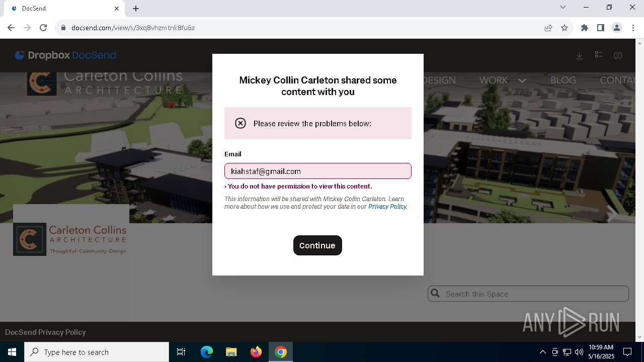Bookmark this page with star icon

pos(565,28)
